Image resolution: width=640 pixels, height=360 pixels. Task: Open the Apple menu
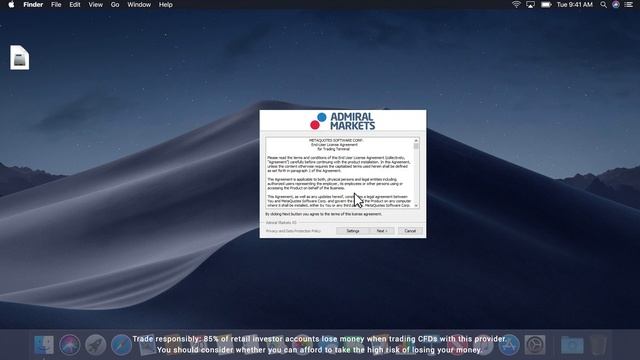[x=11, y=4]
